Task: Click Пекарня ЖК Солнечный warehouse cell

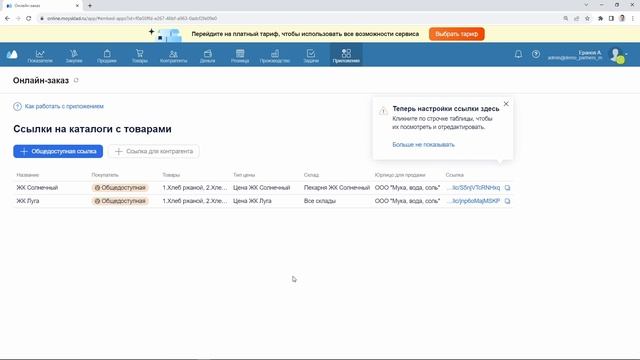Action: coord(337,188)
